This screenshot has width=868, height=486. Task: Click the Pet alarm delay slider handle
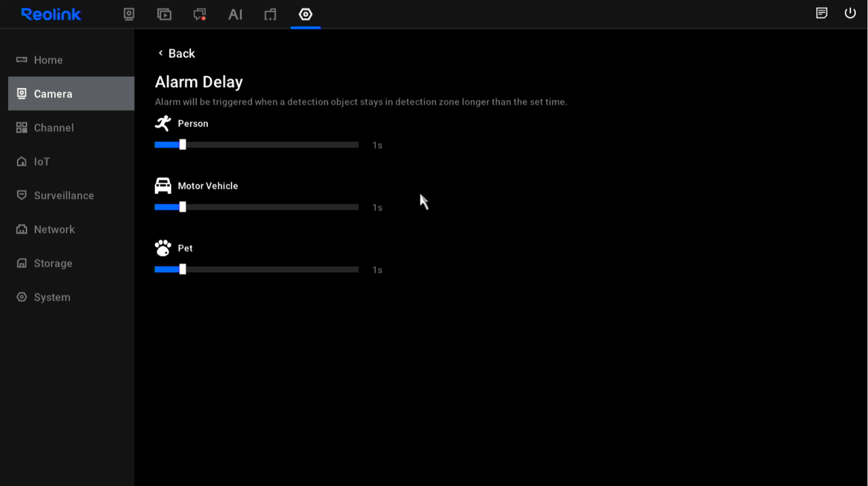[183, 270]
